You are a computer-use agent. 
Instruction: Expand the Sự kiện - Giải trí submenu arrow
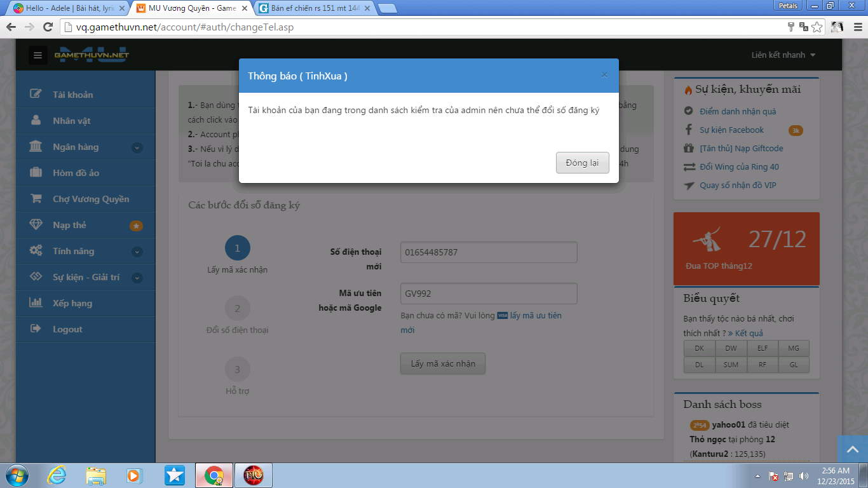point(137,278)
